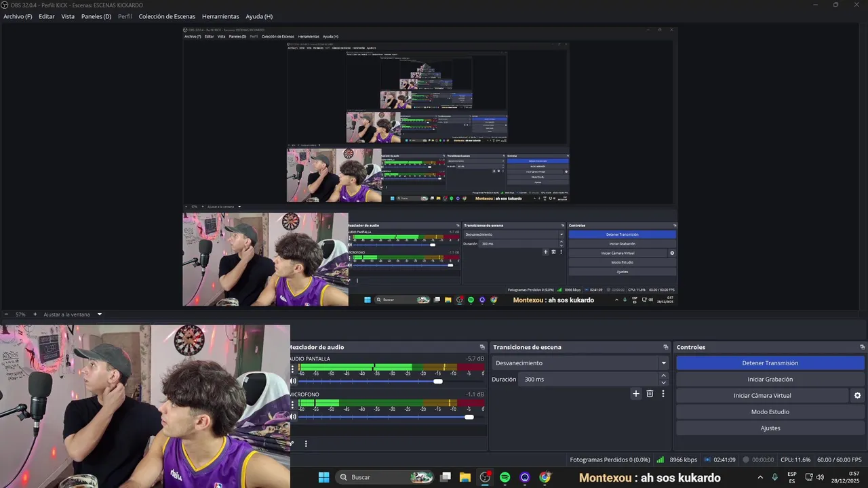The image size is (868, 488).
Task: Click the -5.7 dB level reading
Action: [x=475, y=359]
